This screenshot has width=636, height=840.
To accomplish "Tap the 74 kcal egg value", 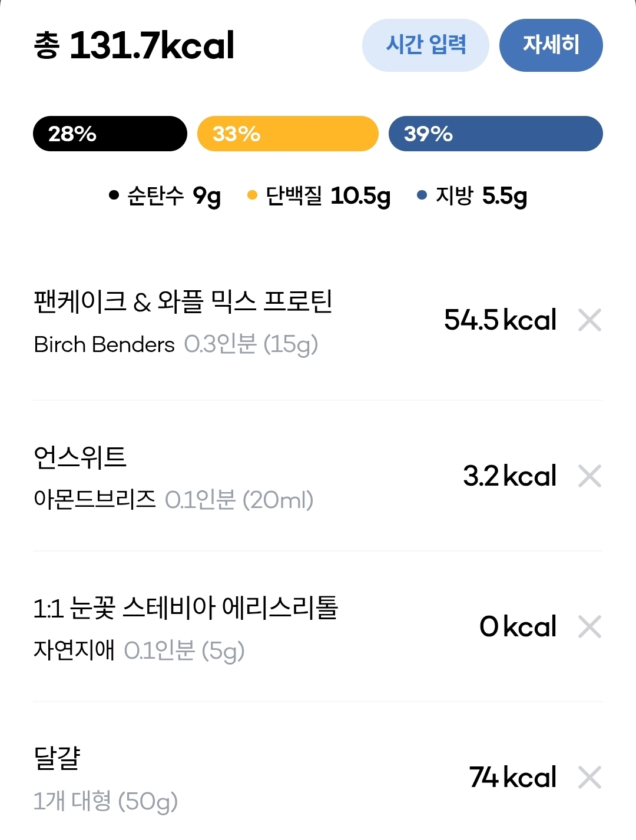I will point(512,778).
